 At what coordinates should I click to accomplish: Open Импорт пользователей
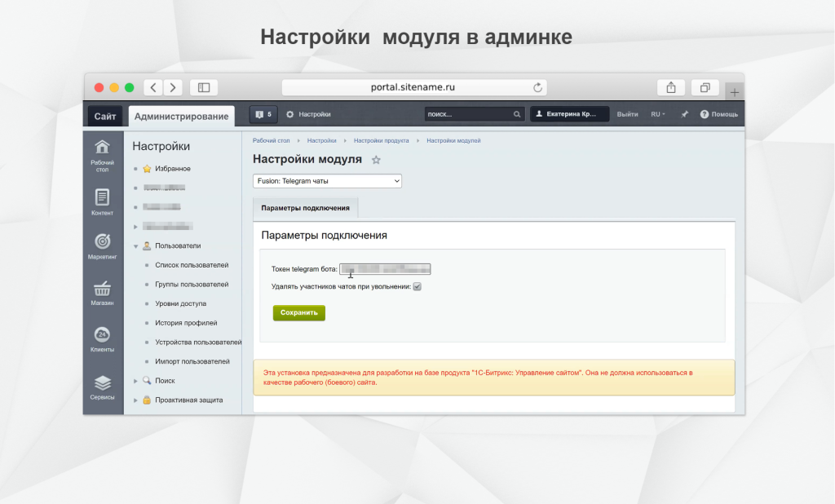(192, 361)
